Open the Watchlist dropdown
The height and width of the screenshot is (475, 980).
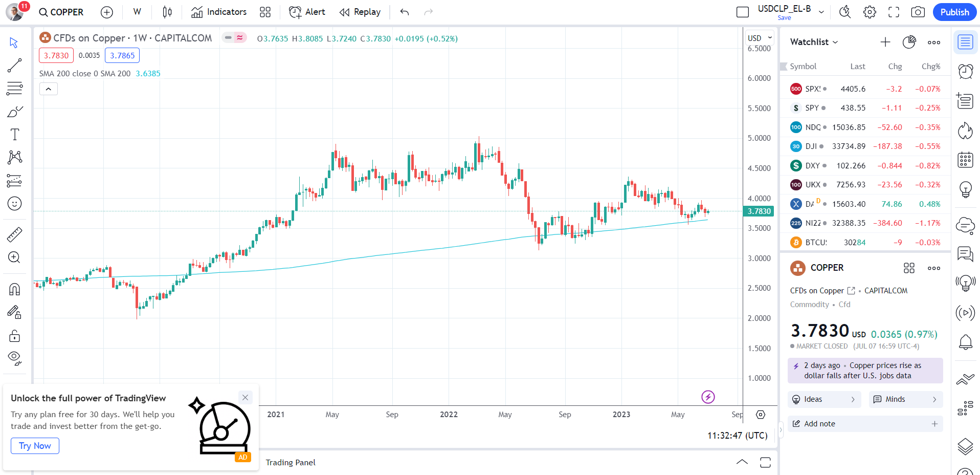point(813,41)
